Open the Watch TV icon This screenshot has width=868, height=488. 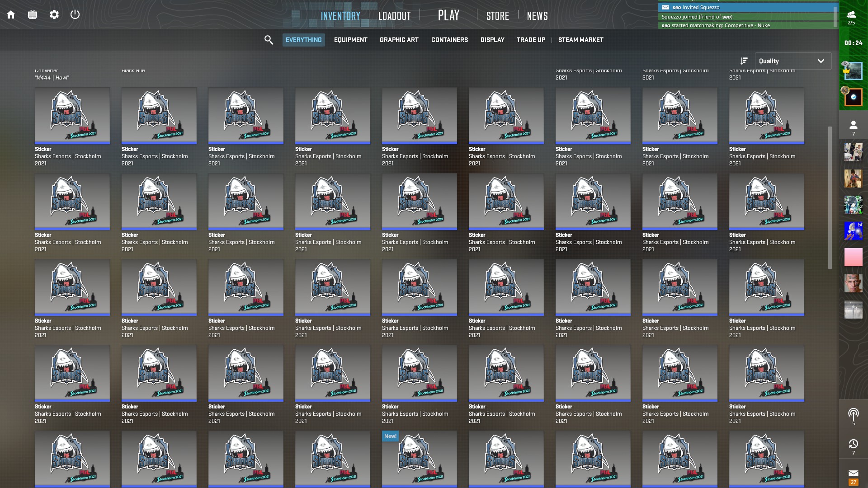coord(33,14)
